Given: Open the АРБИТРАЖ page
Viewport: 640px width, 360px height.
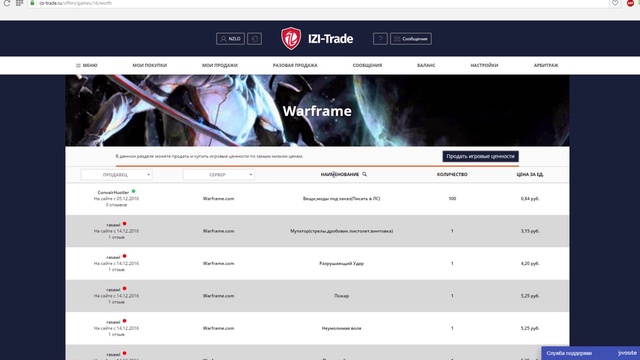Looking at the screenshot, I should click(546, 65).
